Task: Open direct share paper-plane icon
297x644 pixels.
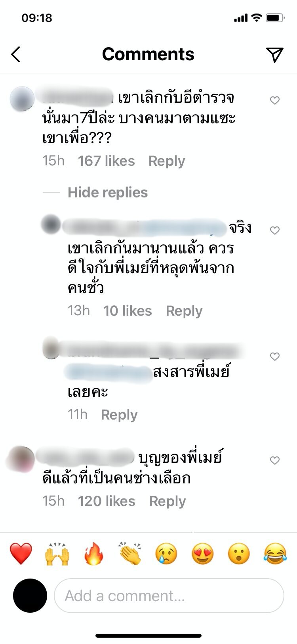Action: 274,55
